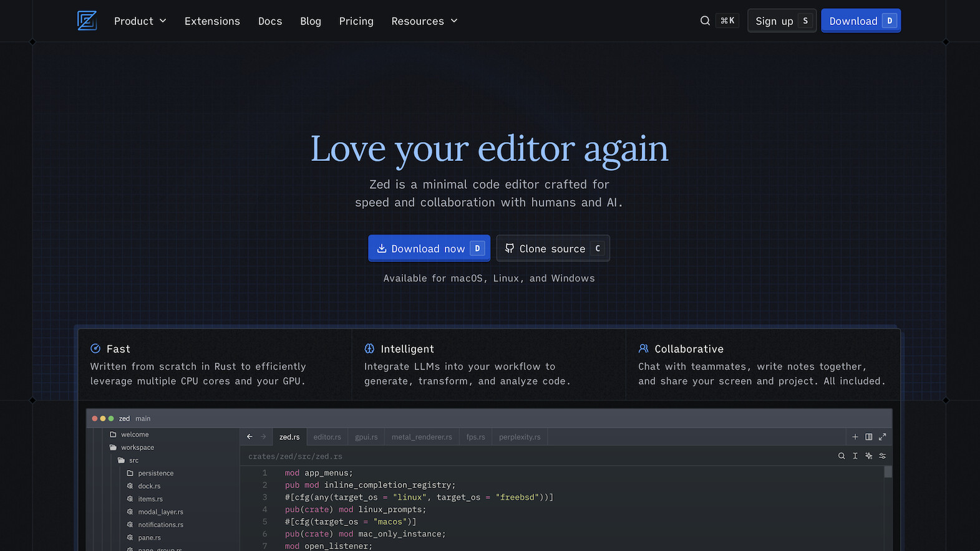Click the folder icon beside persistence

pos(130,473)
